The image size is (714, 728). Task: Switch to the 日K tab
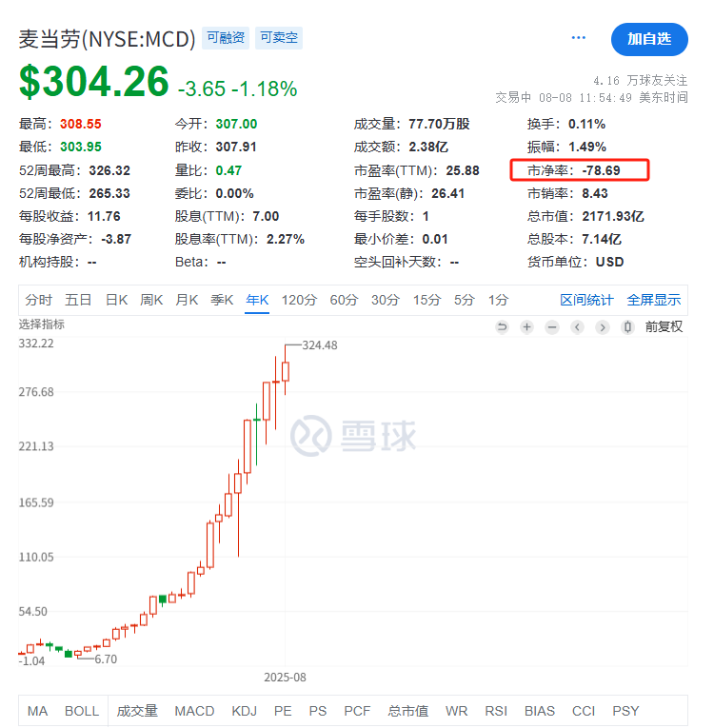pos(116,300)
